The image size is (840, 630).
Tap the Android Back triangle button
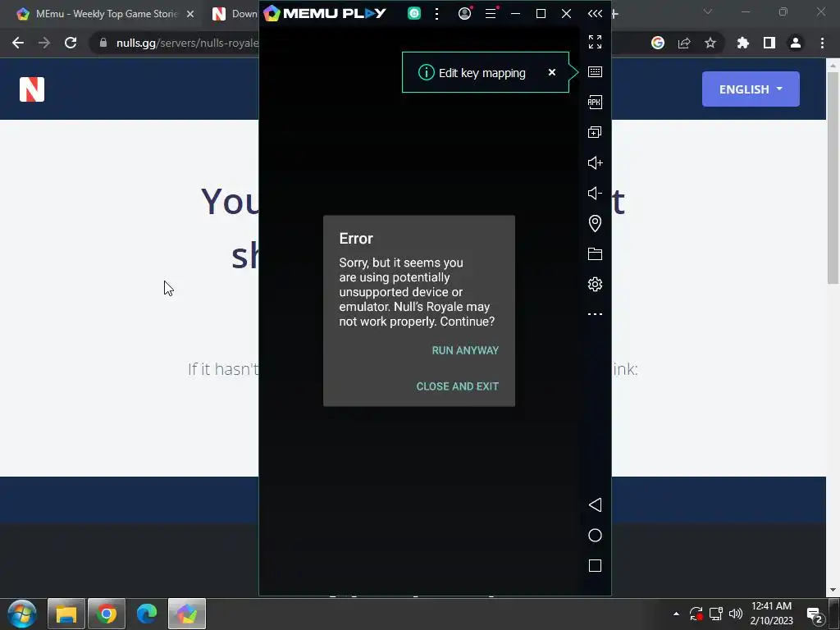pos(595,504)
